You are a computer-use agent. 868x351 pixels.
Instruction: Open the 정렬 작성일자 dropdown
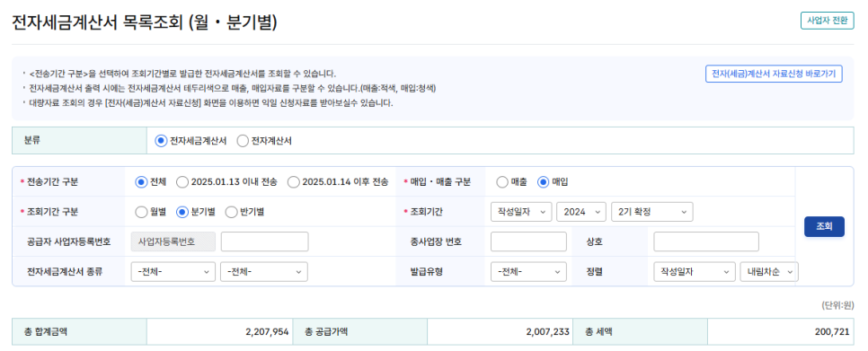tap(695, 272)
